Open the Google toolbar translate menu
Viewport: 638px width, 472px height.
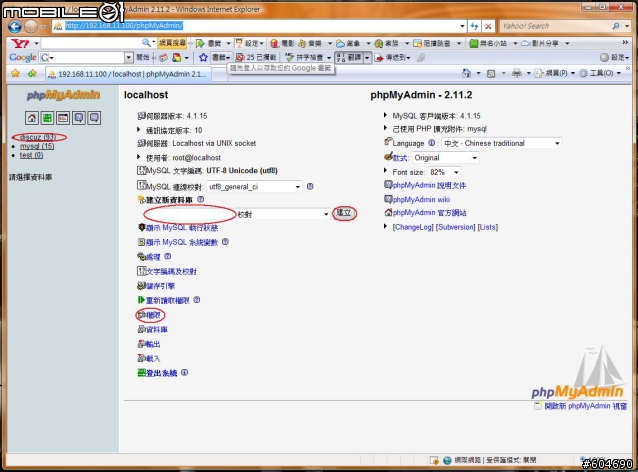click(x=352, y=58)
